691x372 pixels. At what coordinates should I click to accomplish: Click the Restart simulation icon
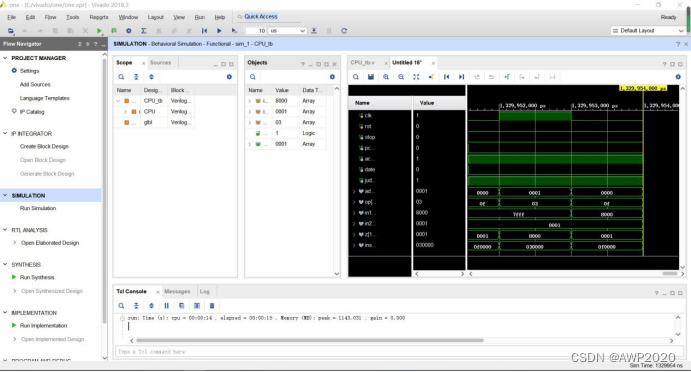204,31
